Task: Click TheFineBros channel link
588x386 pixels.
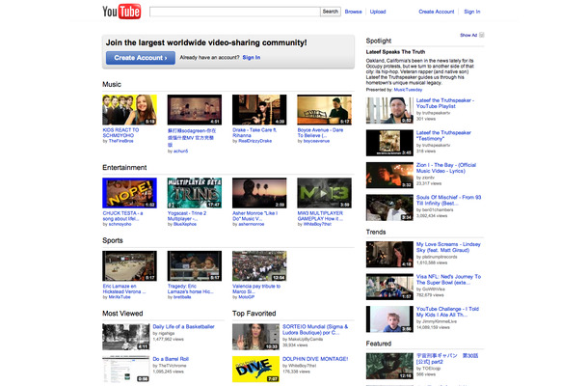Action: 120,141
